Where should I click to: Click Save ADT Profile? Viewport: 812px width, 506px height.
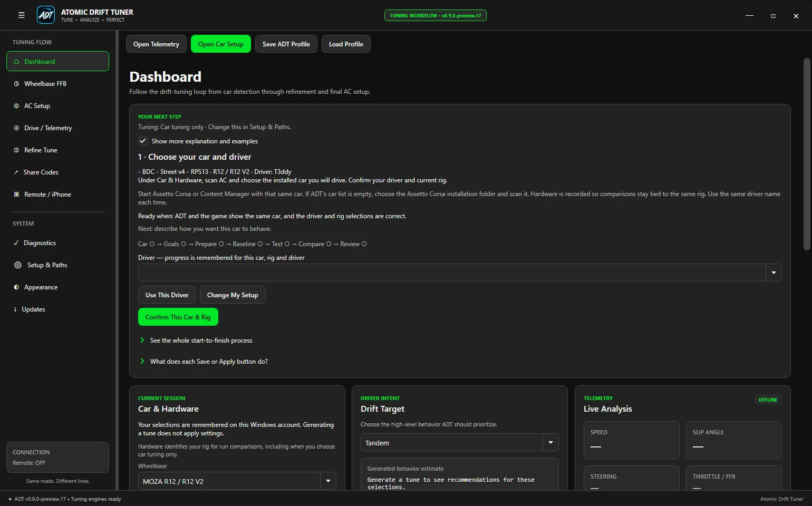tap(286, 44)
